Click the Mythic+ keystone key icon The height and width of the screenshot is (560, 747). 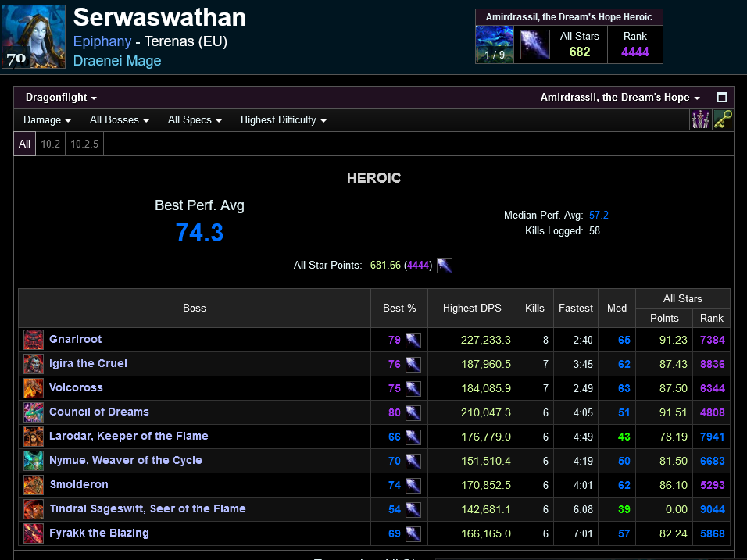tap(723, 119)
